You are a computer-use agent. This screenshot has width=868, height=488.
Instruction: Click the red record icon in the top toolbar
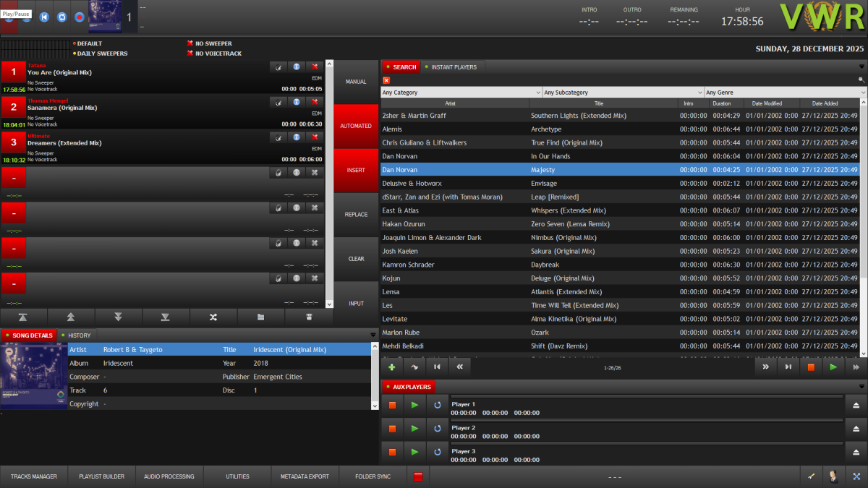coord(80,17)
